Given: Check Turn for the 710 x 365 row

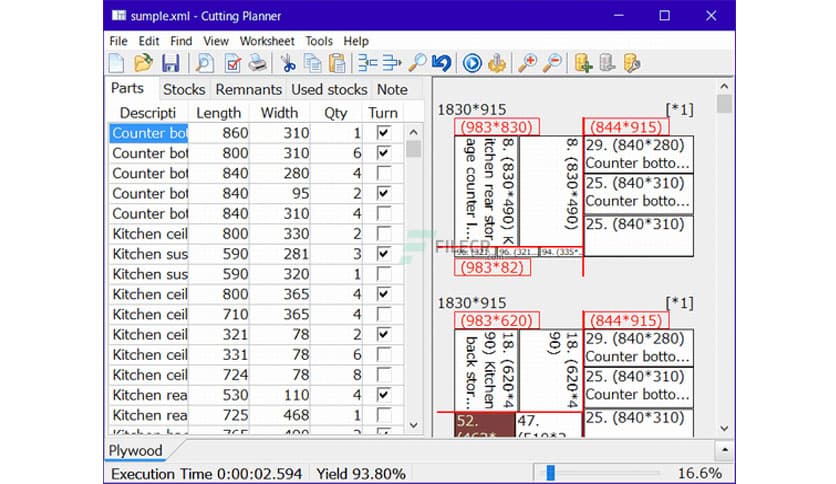Looking at the screenshot, I should (383, 314).
